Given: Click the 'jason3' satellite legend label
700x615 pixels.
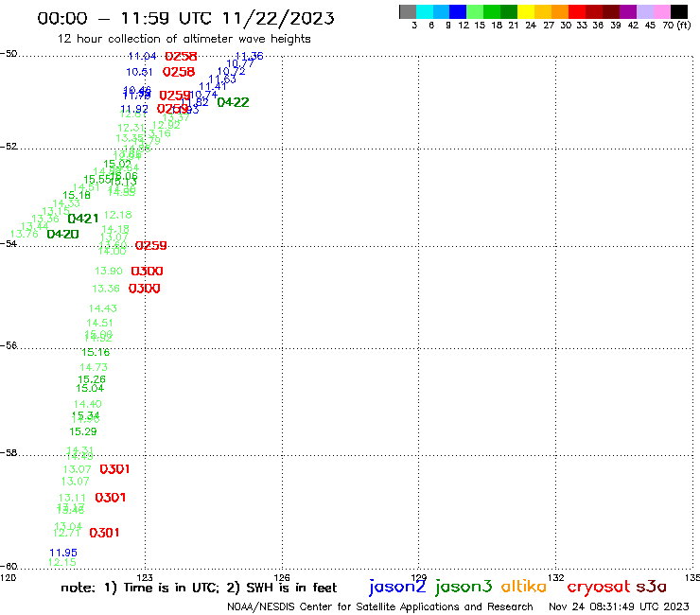Looking at the screenshot, I should click(x=464, y=587).
